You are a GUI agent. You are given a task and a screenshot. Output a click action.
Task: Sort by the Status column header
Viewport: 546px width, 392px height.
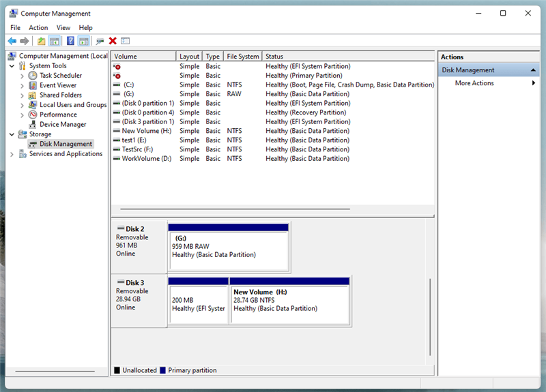(348, 57)
